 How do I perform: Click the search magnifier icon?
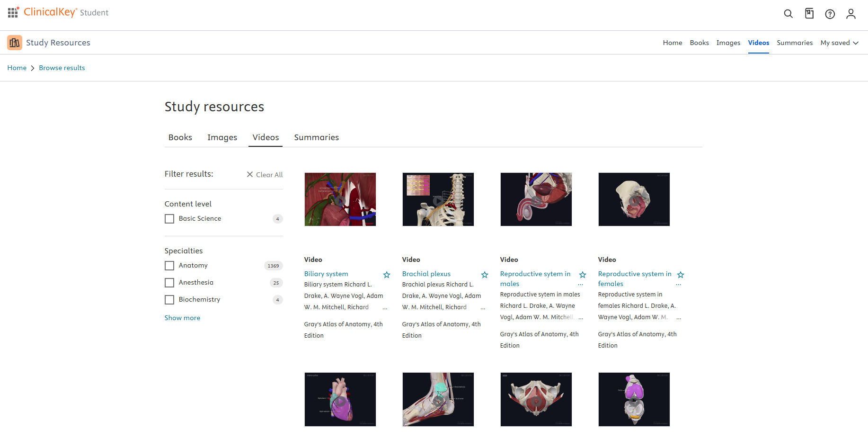pyautogui.click(x=788, y=14)
